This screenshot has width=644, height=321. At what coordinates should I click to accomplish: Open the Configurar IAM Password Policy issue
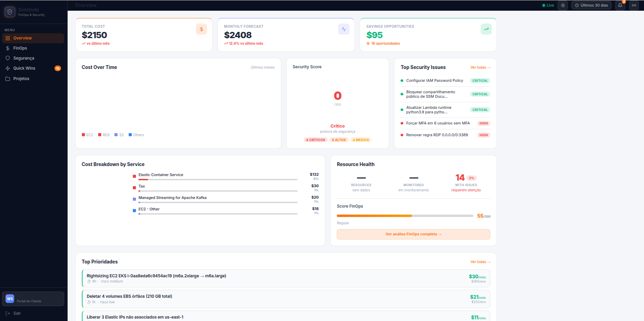(445, 80)
